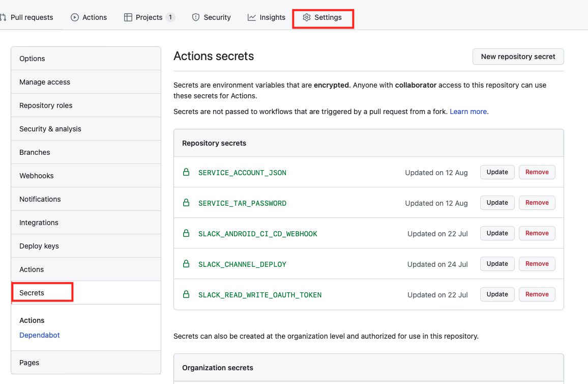Image resolution: width=588 pixels, height=384 pixels.
Task: Click the lock icon beside SERVICE_ACCOUNT_JSON
Action: tap(186, 172)
